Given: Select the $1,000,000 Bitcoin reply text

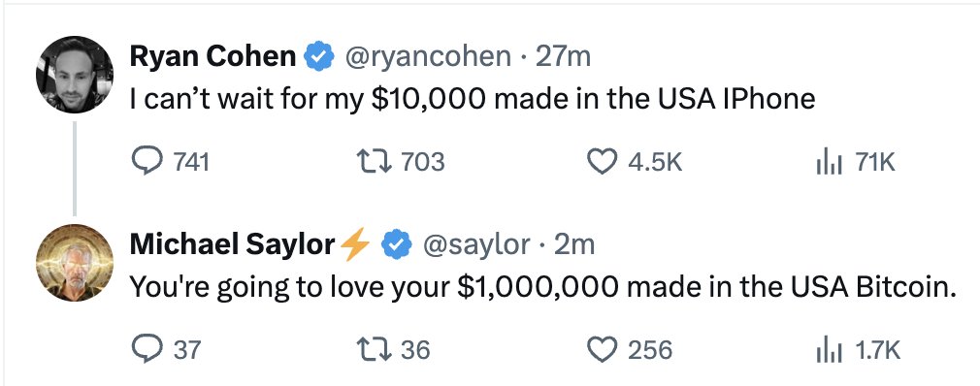Looking at the screenshot, I should 543,287.
